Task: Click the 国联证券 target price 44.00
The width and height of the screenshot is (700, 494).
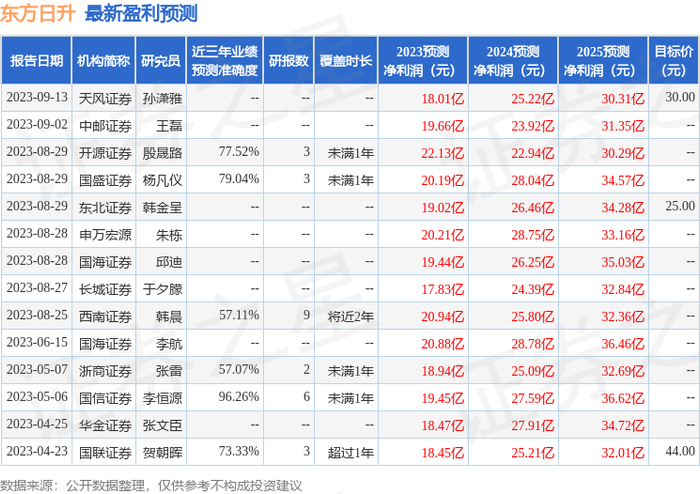Action: coord(680,451)
